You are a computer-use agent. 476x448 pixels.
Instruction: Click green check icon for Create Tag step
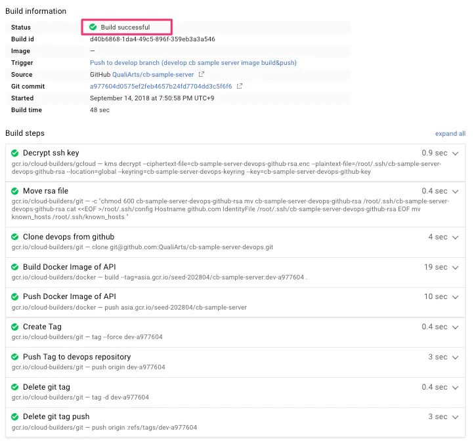15,327
